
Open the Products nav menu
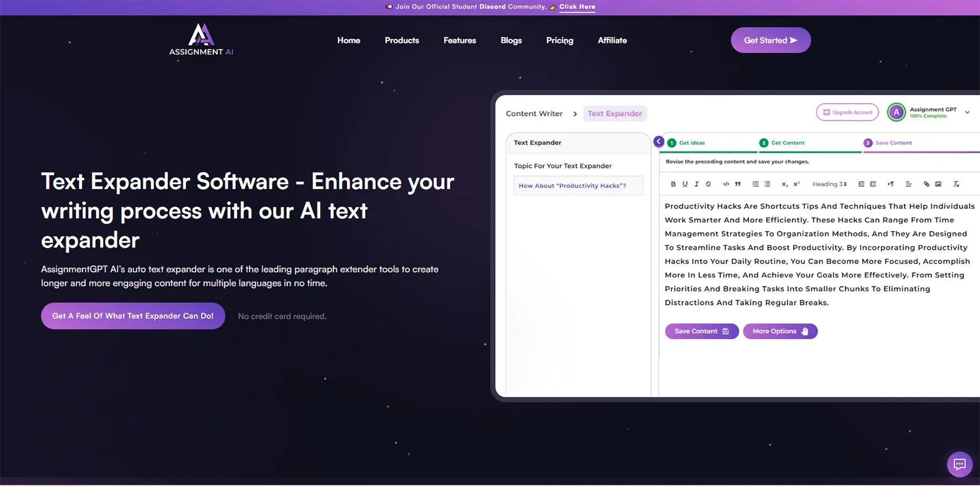point(402,40)
